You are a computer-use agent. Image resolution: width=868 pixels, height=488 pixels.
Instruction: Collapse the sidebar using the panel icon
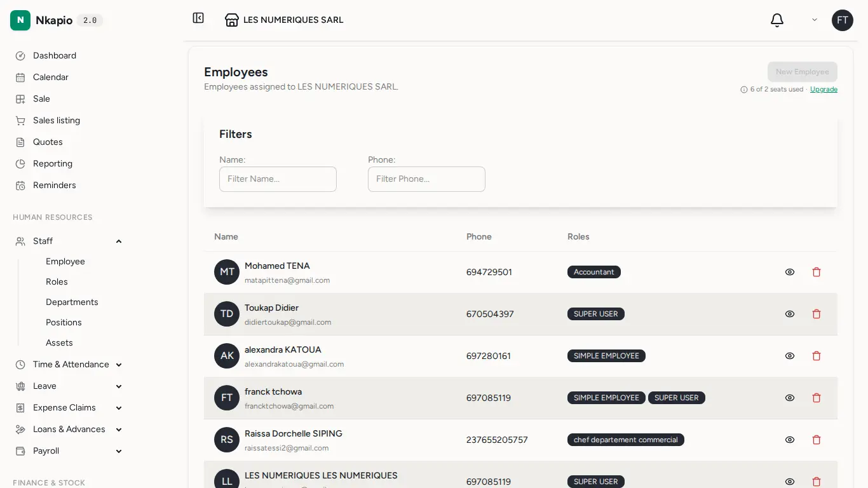pyautogui.click(x=198, y=18)
